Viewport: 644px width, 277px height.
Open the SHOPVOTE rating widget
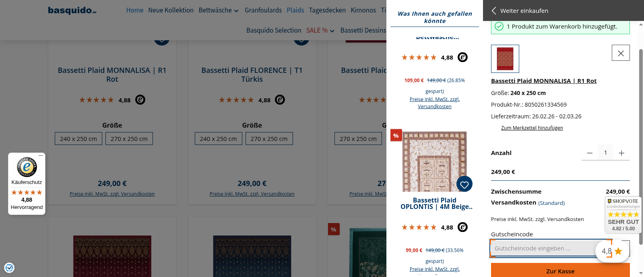tap(623, 215)
